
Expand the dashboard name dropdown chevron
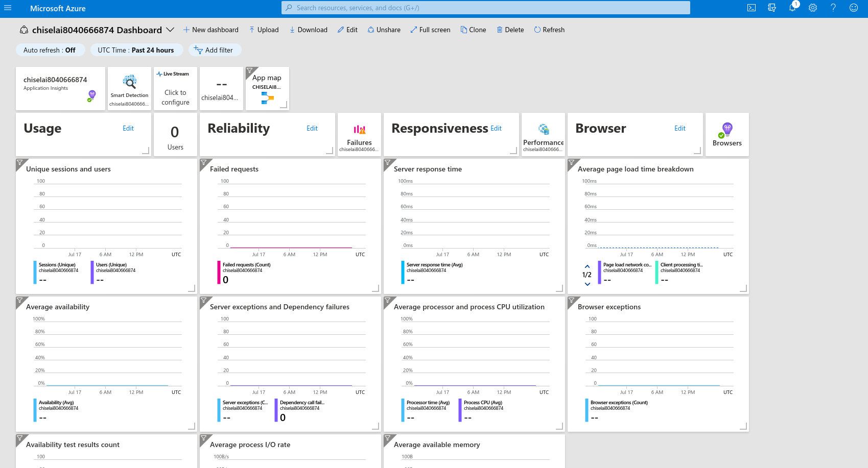[x=170, y=30]
